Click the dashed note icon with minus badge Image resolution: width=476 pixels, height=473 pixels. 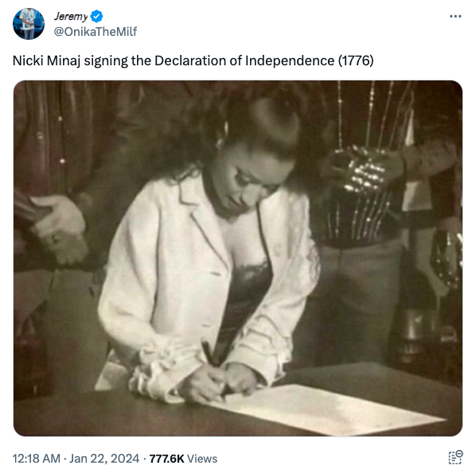[x=455, y=457]
